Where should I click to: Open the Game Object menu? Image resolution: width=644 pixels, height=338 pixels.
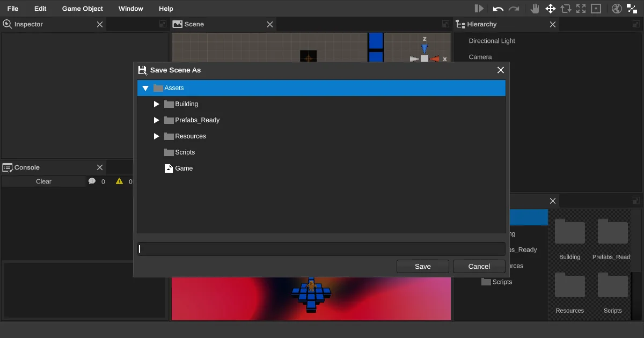(x=82, y=8)
